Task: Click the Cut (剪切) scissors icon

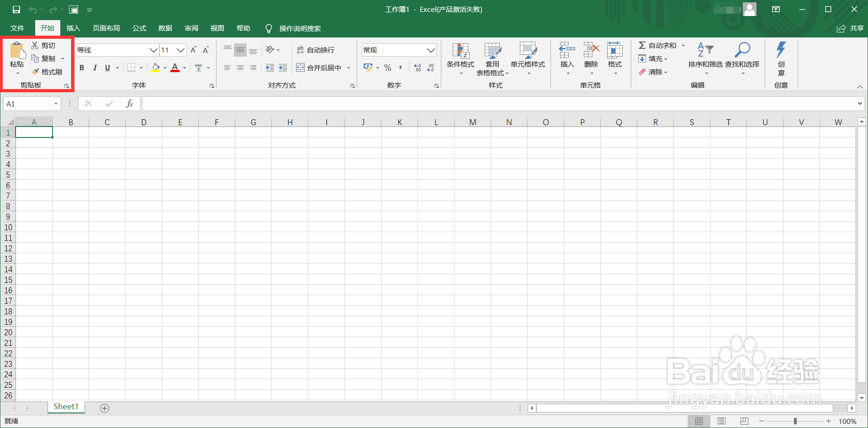Action: tap(35, 45)
